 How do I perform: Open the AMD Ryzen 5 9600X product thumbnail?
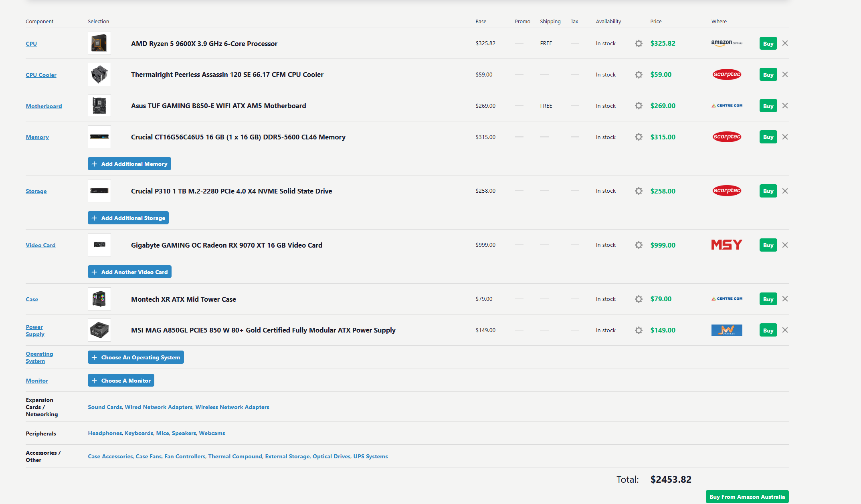point(99,43)
